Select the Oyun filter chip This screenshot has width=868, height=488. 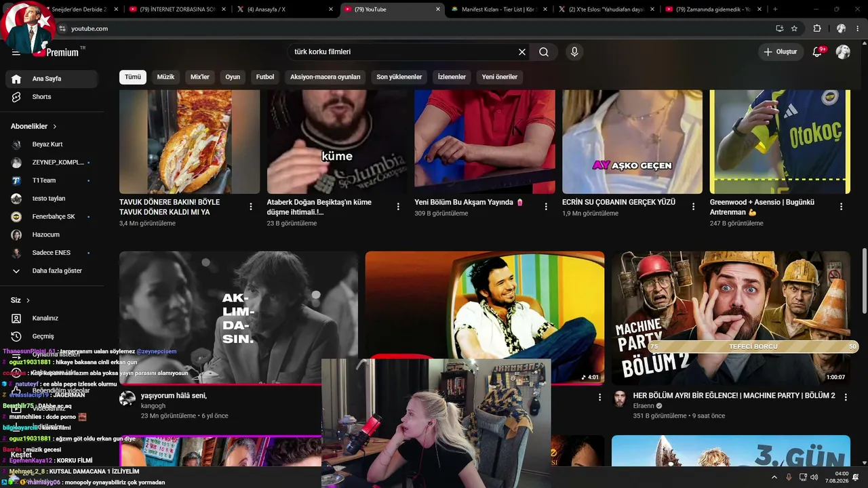coord(233,77)
